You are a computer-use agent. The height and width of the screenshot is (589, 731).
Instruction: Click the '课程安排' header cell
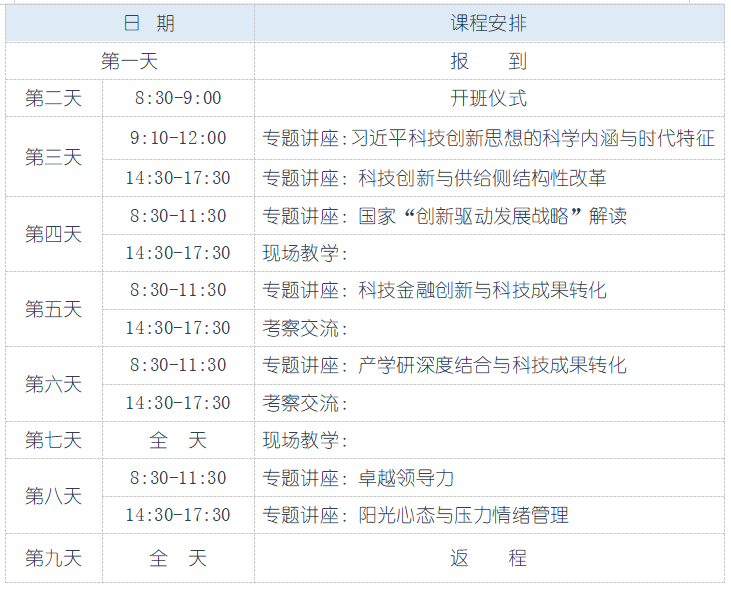(x=490, y=23)
